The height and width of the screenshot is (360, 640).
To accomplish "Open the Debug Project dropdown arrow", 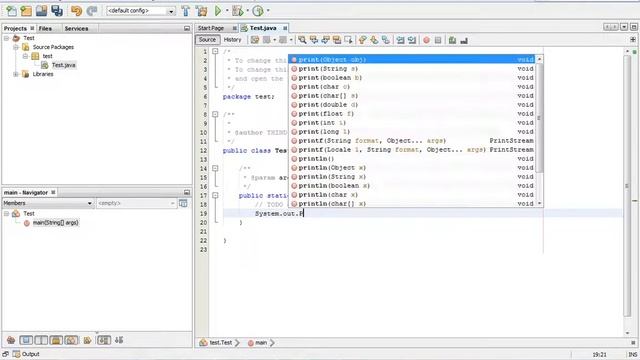I will click(x=247, y=11).
